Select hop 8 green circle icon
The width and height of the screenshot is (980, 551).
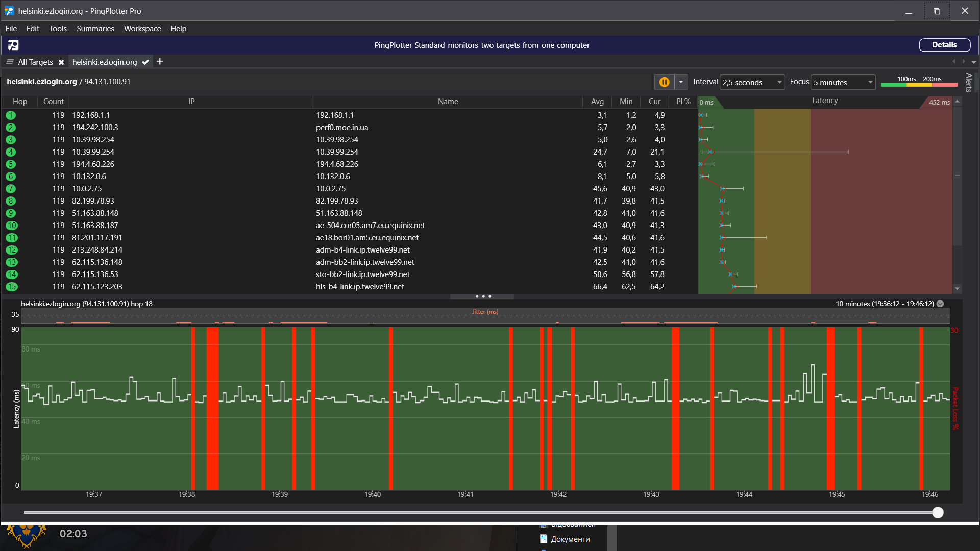pyautogui.click(x=11, y=201)
